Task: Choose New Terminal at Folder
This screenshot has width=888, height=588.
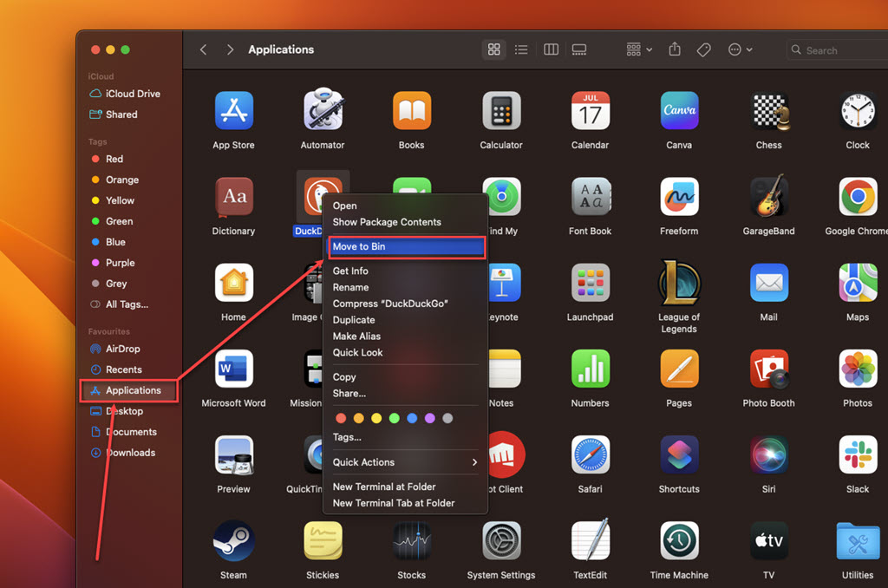Action: click(x=405, y=487)
